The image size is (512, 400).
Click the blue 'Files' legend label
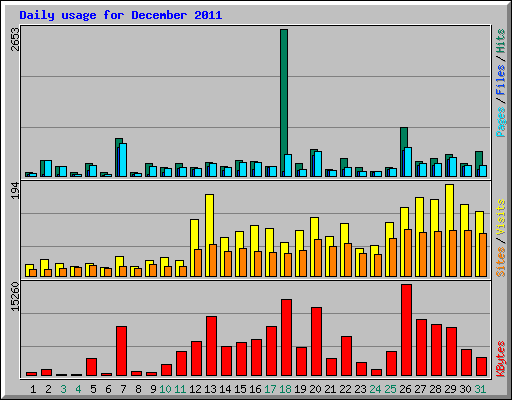(x=501, y=79)
